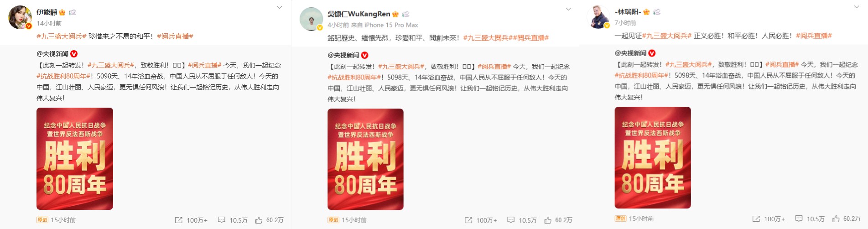This screenshot has width=868, height=229.
Task: Open -林瑞阳-'s profile avatar
Action: click(598, 17)
